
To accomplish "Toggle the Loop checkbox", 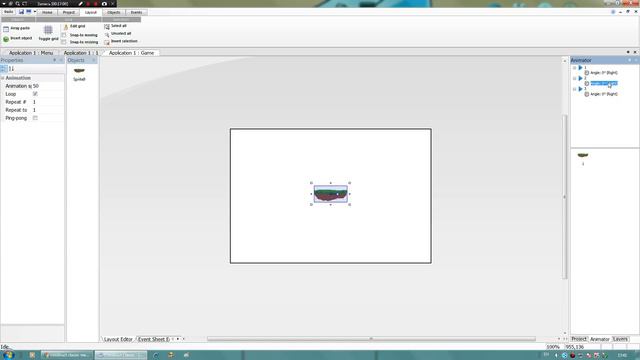I will point(35,94).
